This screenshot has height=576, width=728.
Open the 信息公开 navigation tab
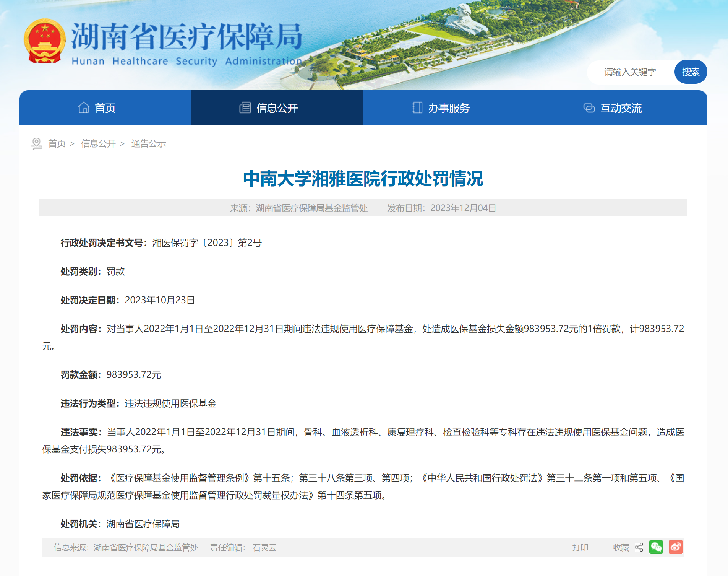click(277, 107)
